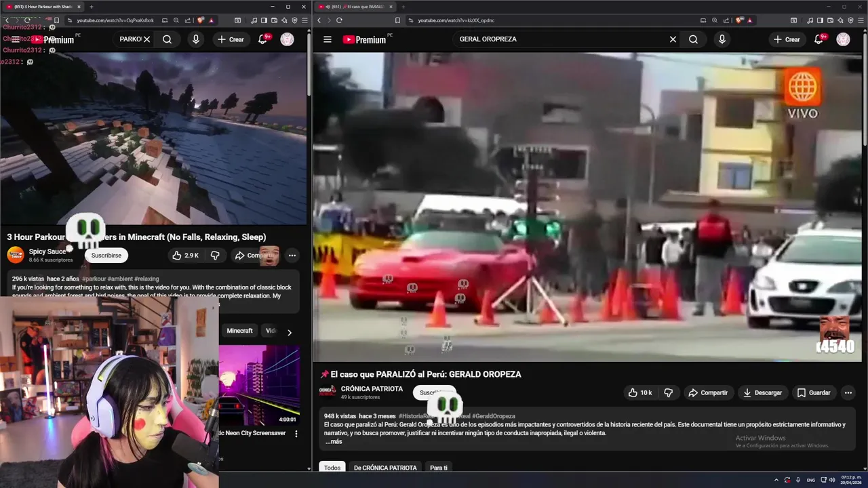Download the video with Descargar
This screenshot has width=868, height=488.
point(762,392)
